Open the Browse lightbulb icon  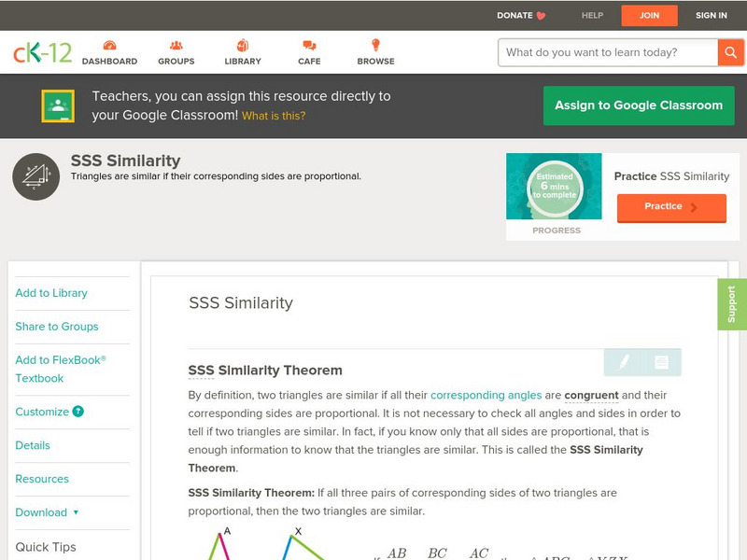click(376, 45)
